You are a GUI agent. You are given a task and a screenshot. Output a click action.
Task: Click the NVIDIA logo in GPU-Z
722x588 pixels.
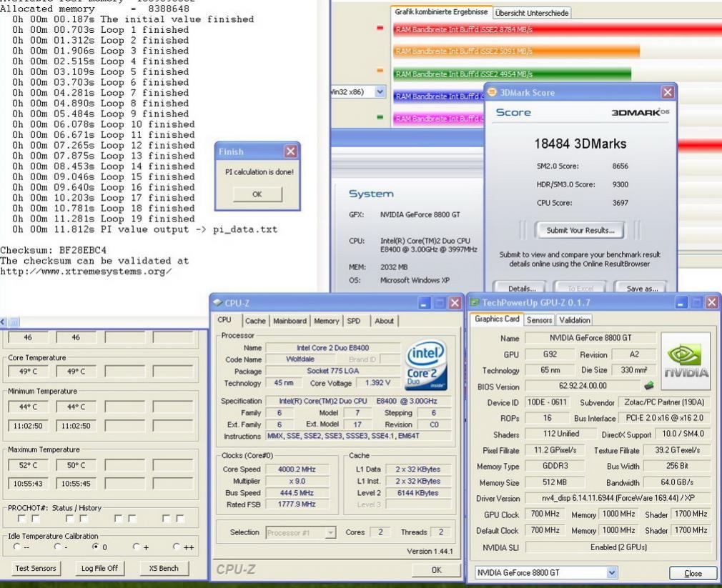pyautogui.click(x=686, y=362)
